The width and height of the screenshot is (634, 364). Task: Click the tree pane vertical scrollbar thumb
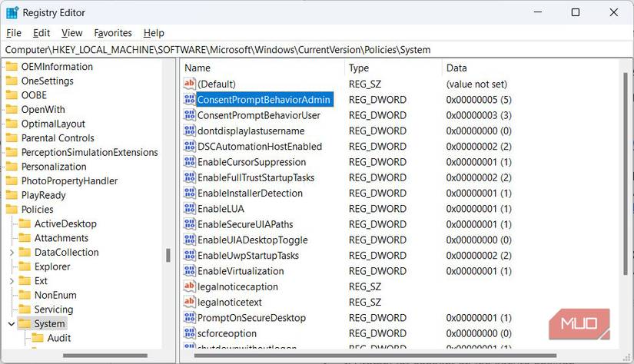[x=168, y=255]
